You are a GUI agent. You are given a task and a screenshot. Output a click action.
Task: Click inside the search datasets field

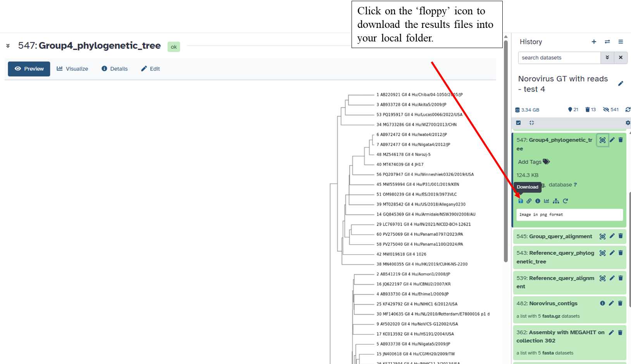(x=559, y=58)
